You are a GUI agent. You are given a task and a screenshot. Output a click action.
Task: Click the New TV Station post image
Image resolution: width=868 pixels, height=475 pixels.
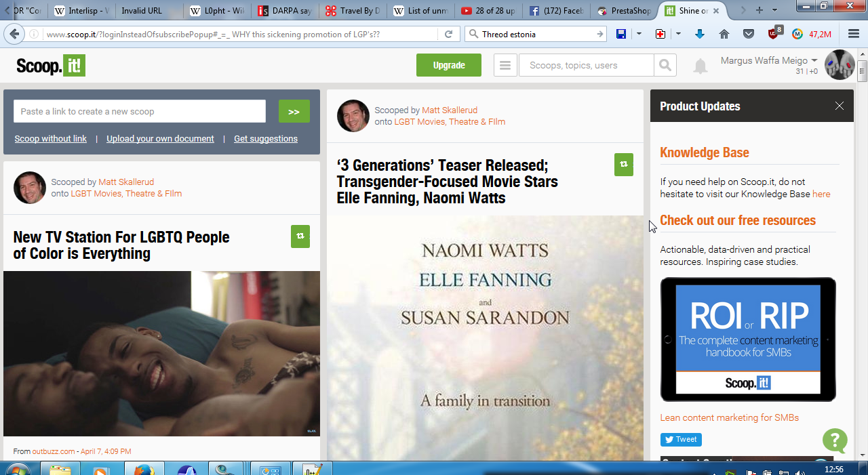point(161,354)
